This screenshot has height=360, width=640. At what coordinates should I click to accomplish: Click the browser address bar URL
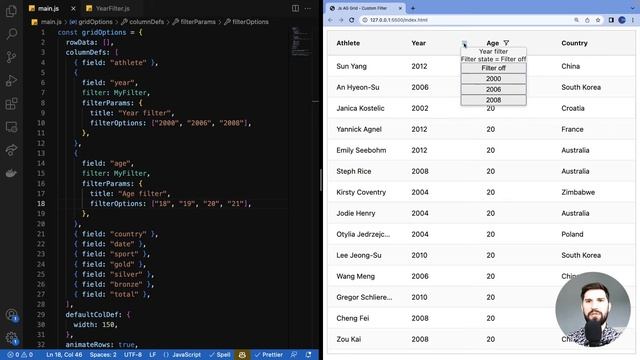[399, 20]
